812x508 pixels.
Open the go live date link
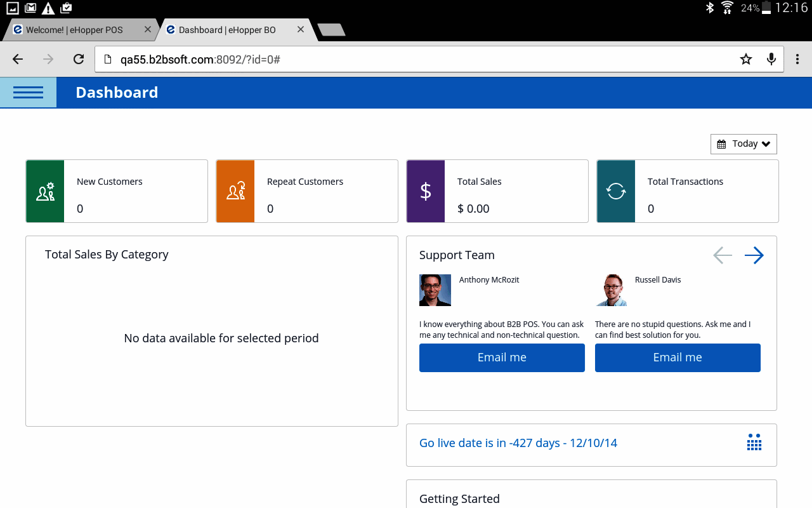coord(518,443)
